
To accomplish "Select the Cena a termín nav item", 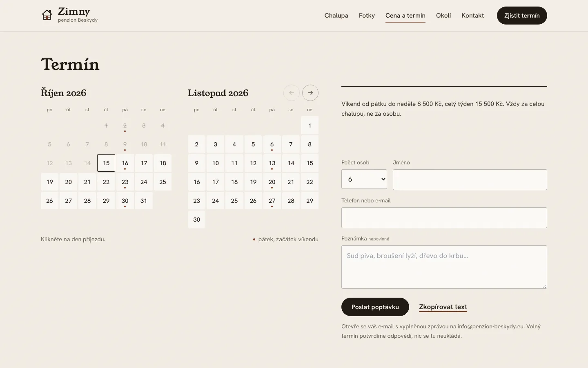I will [405, 16].
